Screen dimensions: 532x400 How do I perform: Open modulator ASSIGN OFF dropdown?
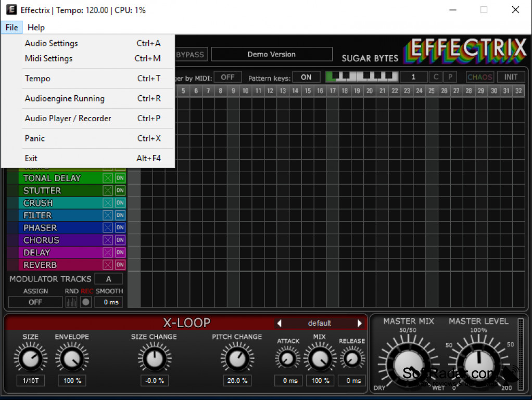coord(35,302)
